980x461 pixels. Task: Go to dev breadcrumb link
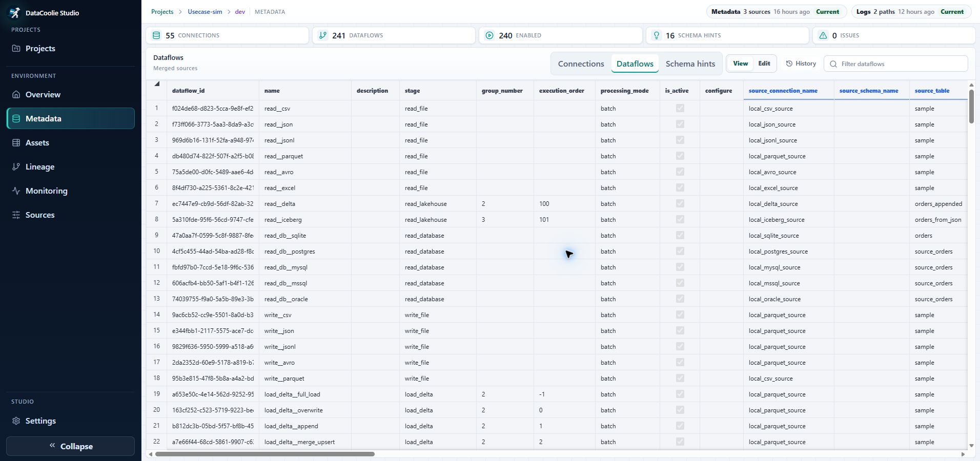click(240, 12)
